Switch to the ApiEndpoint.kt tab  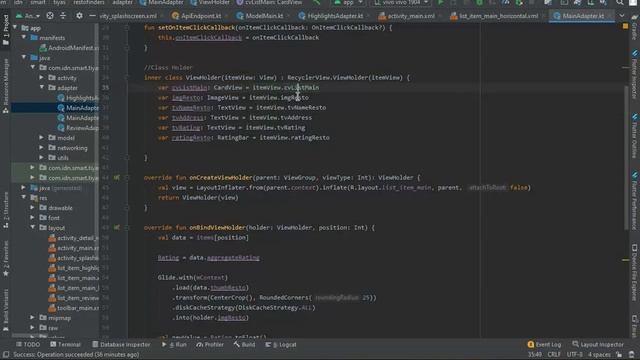[x=197, y=16]
